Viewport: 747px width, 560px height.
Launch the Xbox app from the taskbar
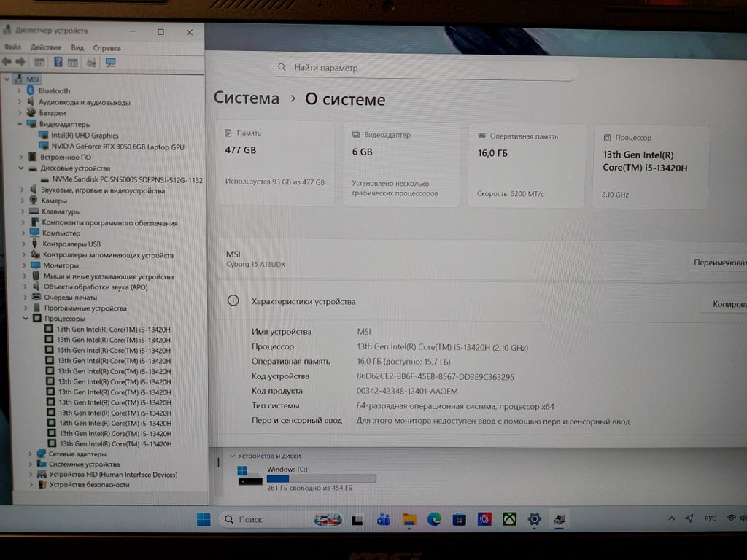[509, 519]
